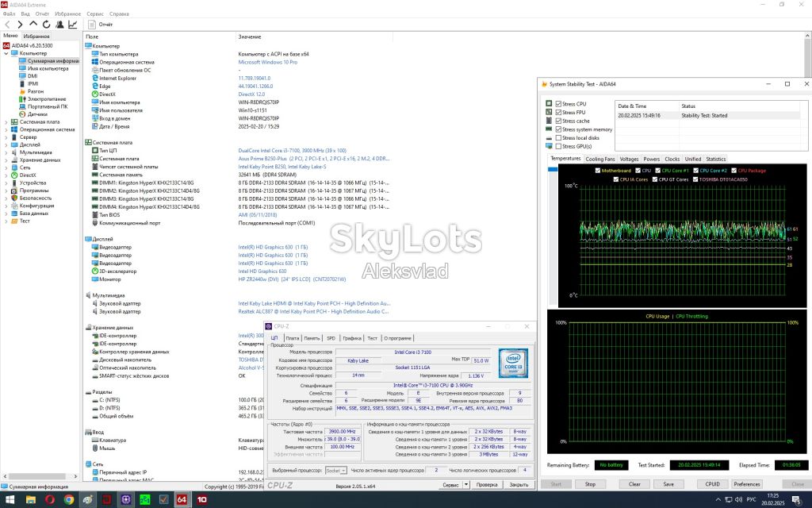This screenshot has height=508, width=812.
Task: Open the Сервис dropdown arrow in CPU-Z
Action: click(466, 485)
